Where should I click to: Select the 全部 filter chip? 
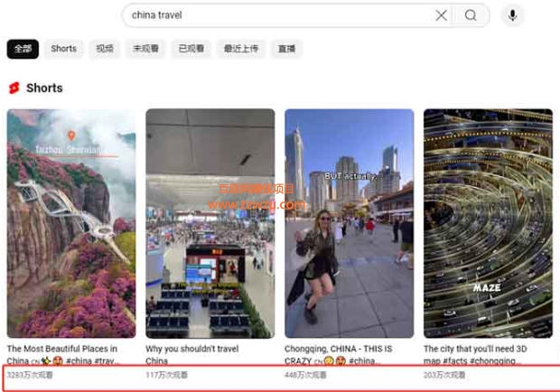(x=23, y=49)
